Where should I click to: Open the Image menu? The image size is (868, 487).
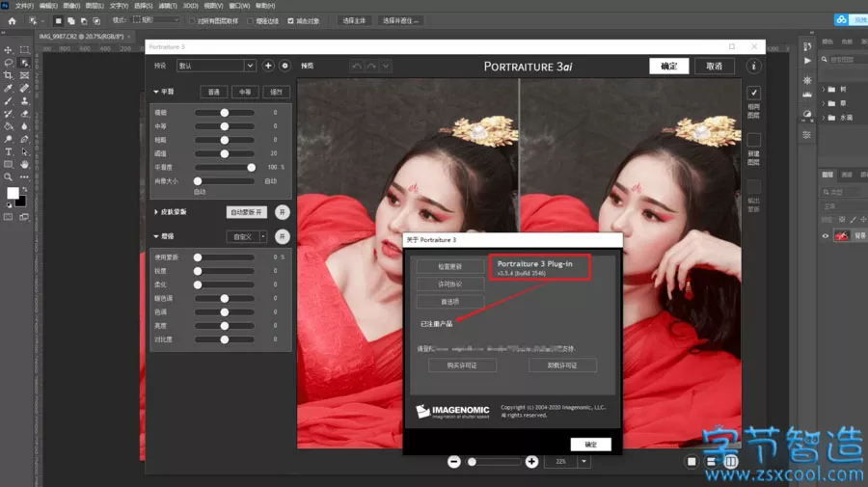71,6
